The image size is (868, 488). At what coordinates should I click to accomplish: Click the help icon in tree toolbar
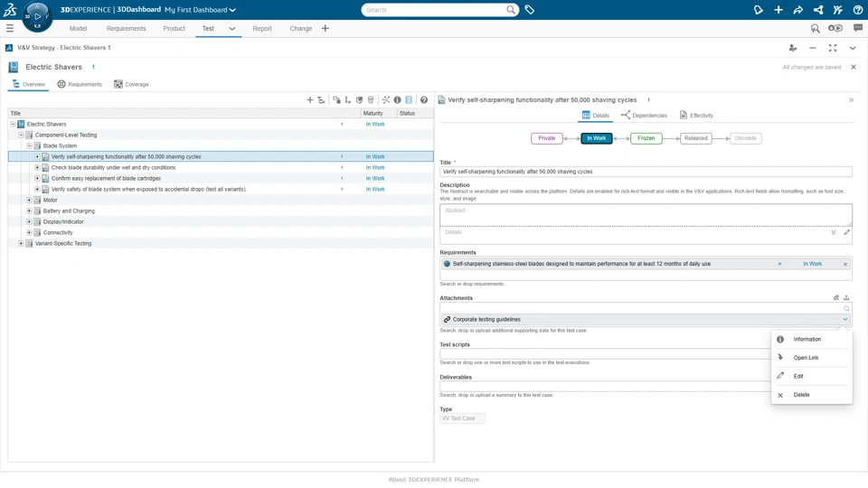click(424, 100)
